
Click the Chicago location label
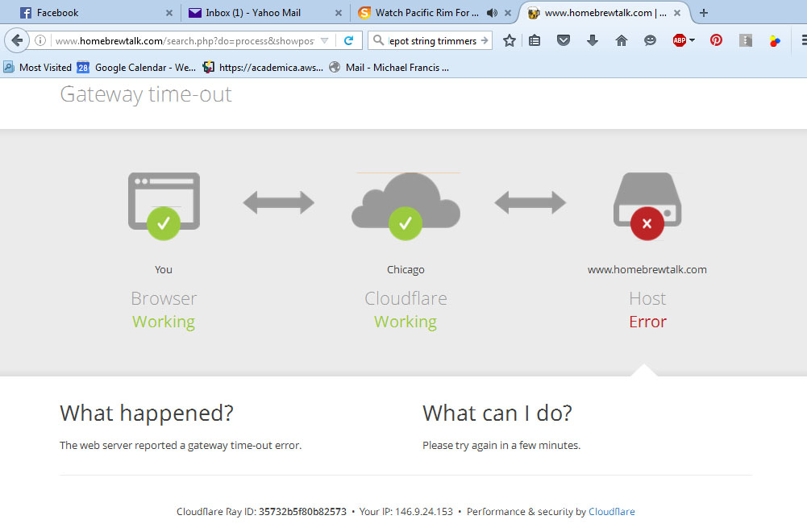406,269
